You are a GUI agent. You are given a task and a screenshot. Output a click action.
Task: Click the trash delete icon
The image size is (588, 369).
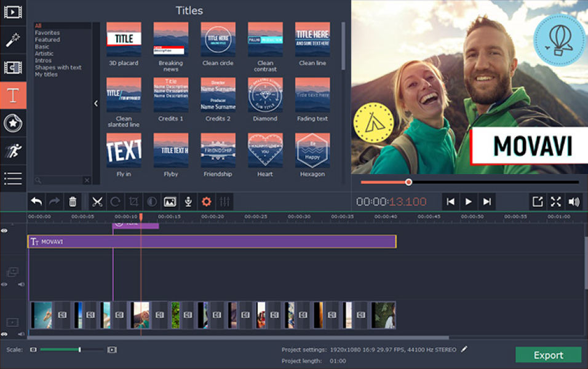tap(73, 202)
